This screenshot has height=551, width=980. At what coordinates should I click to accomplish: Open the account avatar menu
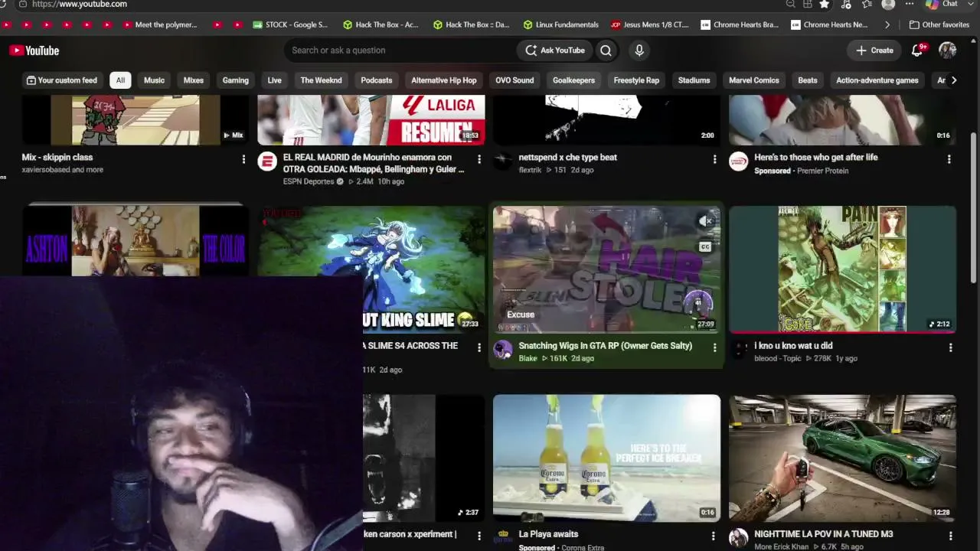(x=948, y=51)
